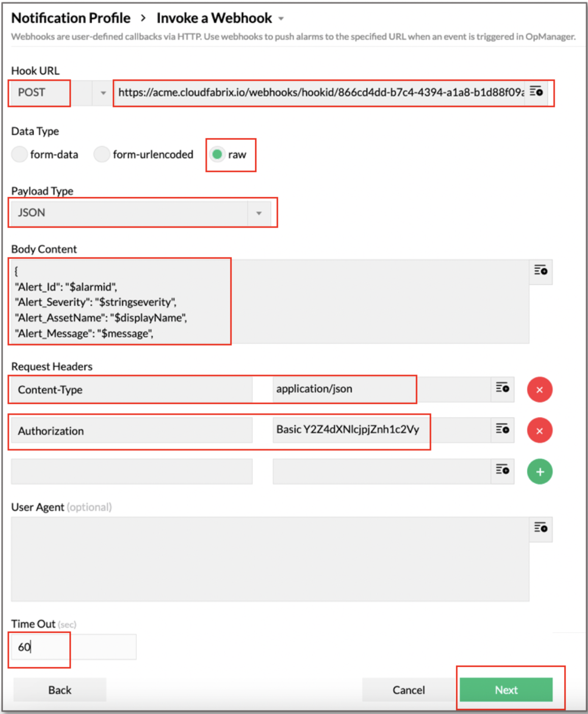Delete the Content-Type header with the red X
The image size is (588, 714).
[x=540, y=389]
